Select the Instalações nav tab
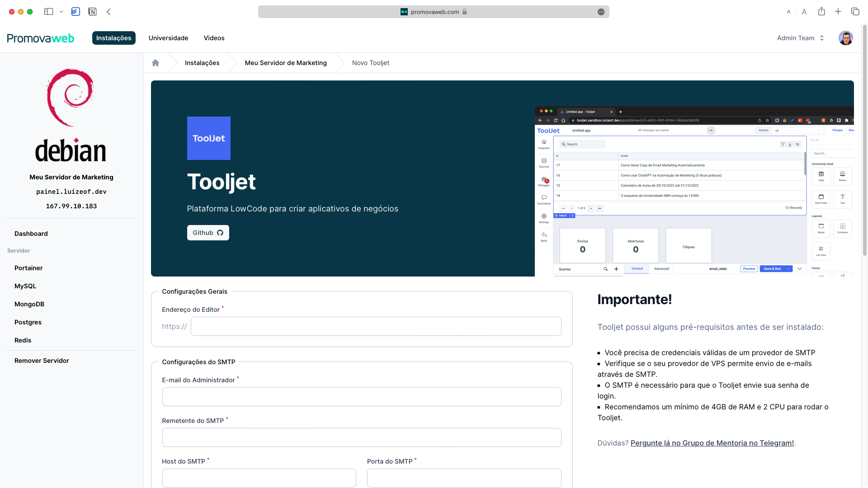The width and height of the screenshot is (868, 488). coord(114,38)
